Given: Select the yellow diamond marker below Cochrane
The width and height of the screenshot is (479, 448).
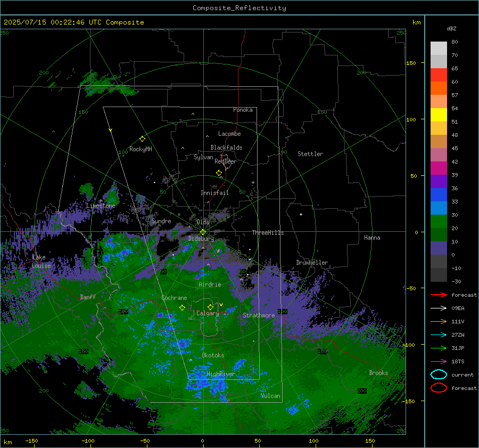Looking at the screenshot, I should click(182, 307).
